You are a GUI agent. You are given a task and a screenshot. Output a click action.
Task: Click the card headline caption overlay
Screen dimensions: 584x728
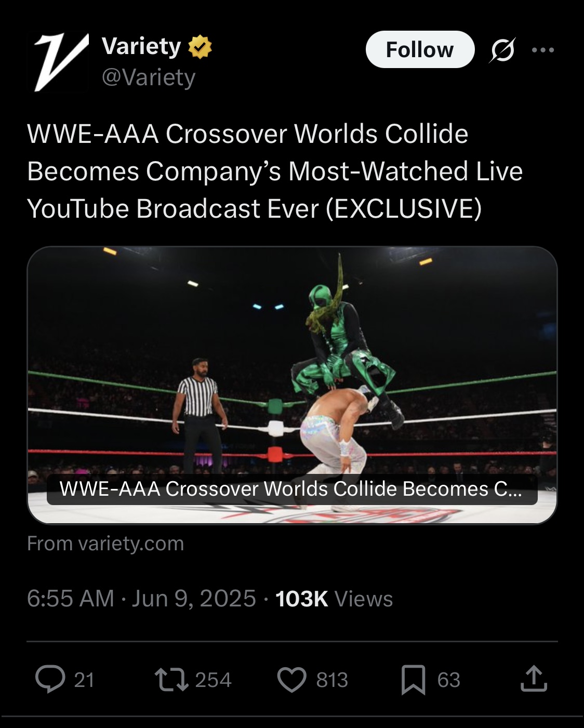(292, 489)
